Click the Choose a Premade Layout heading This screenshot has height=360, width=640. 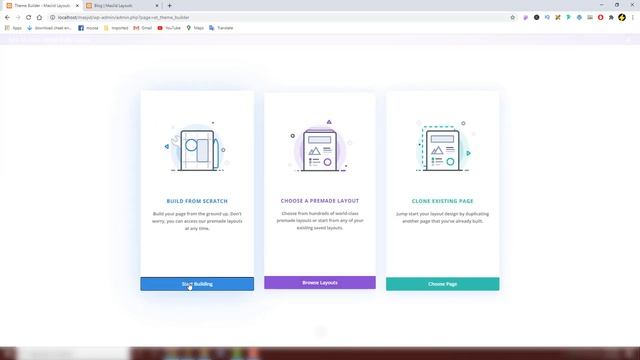(x=320, y=201)
